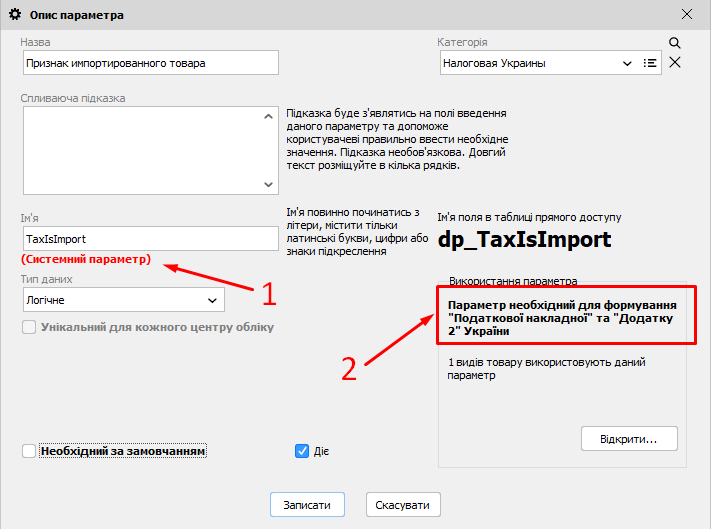The image size is (711, 529).
Task: Uncheck the Діє checkbox
Action: tap(302, 451)
